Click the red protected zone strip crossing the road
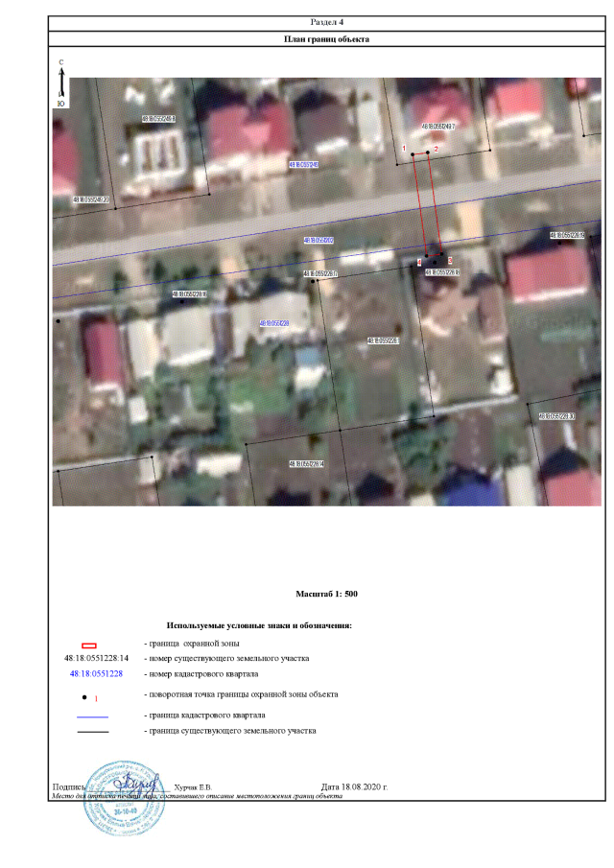614x868 pixels. point(427,204)
